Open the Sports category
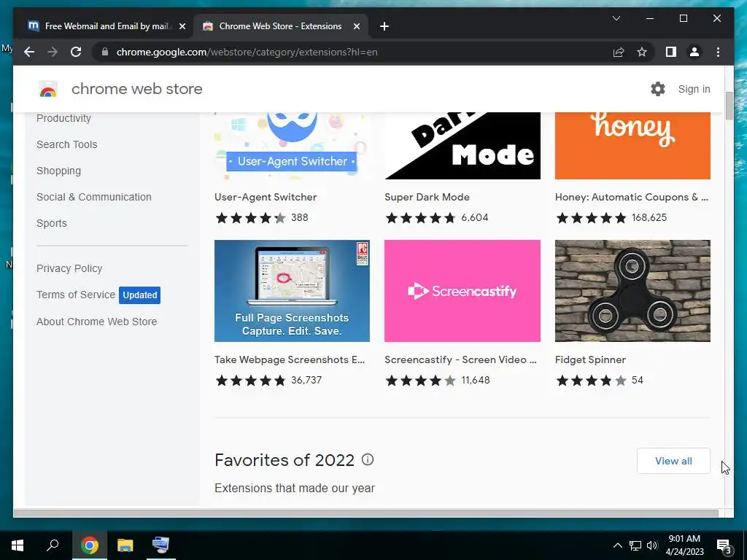The width and height of the screenshot is (747, 560). [x=52, y=223]
